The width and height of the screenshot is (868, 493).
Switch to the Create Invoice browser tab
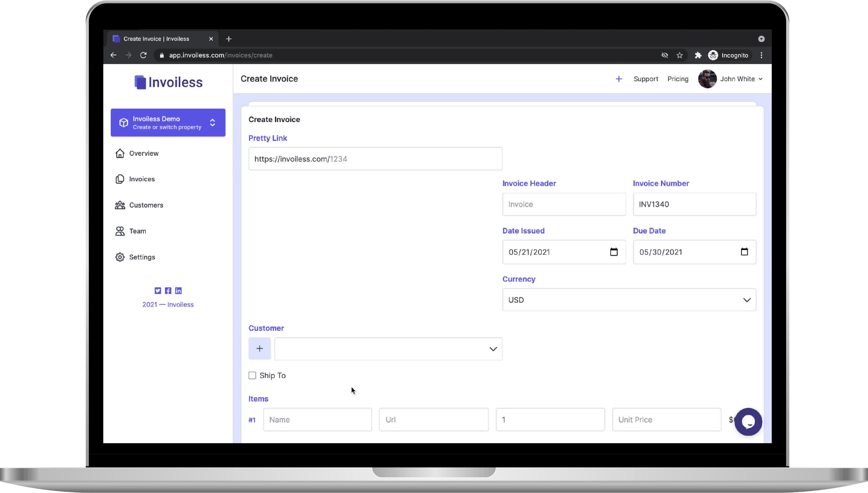point(157,38)
